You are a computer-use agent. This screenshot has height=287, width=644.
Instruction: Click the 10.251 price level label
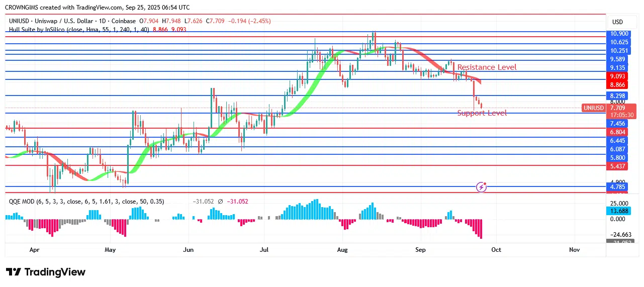pyautogui.click(x=618, y=51)
